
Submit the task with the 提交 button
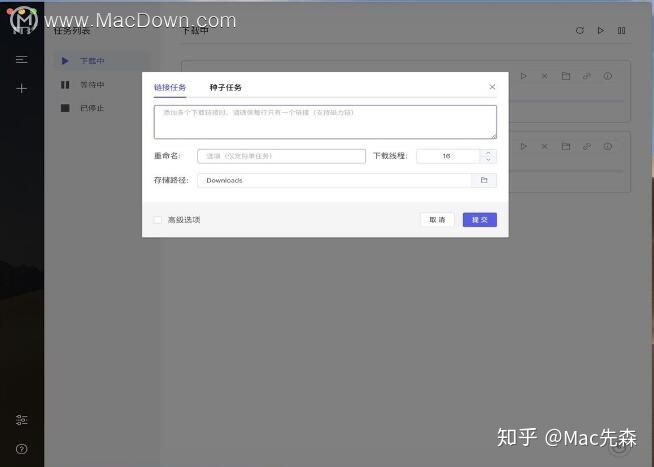pos(480,220)
